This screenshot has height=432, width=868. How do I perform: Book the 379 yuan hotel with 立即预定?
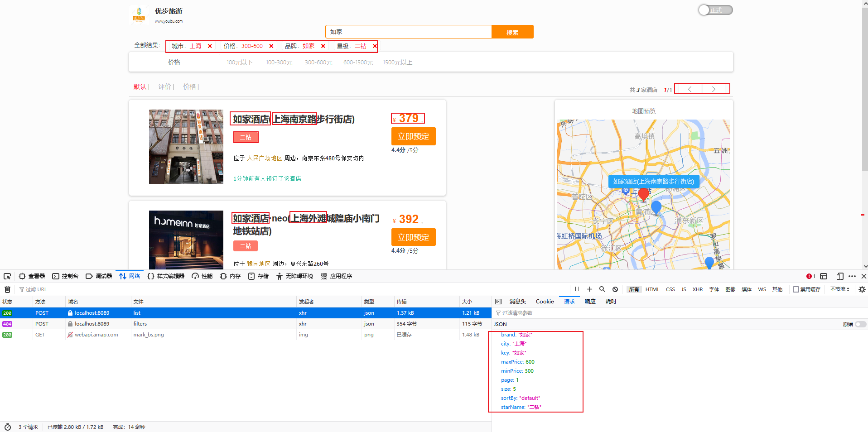click(413, 136)
